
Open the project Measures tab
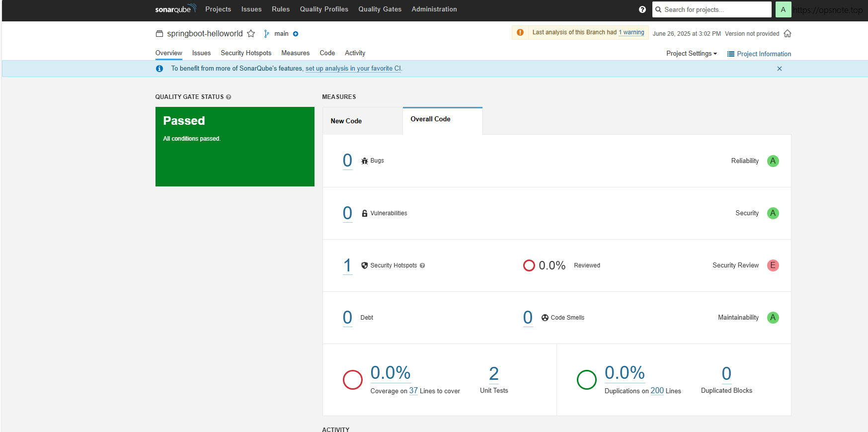(x=295, y=53)
